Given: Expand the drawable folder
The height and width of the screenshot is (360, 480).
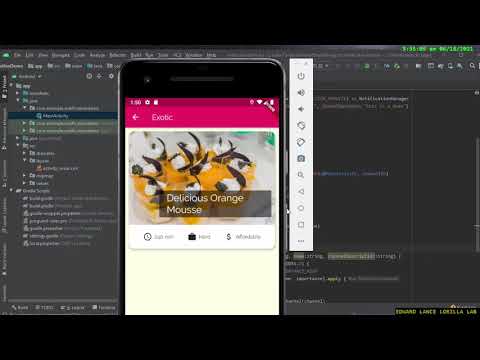Looking at the screenshot, I should (24, 153).
